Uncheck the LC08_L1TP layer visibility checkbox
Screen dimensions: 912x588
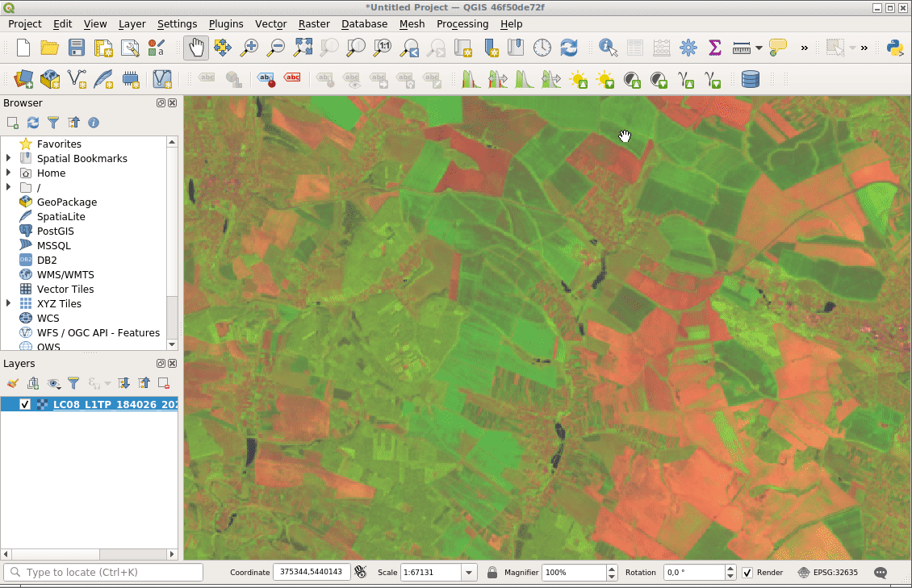25,404
